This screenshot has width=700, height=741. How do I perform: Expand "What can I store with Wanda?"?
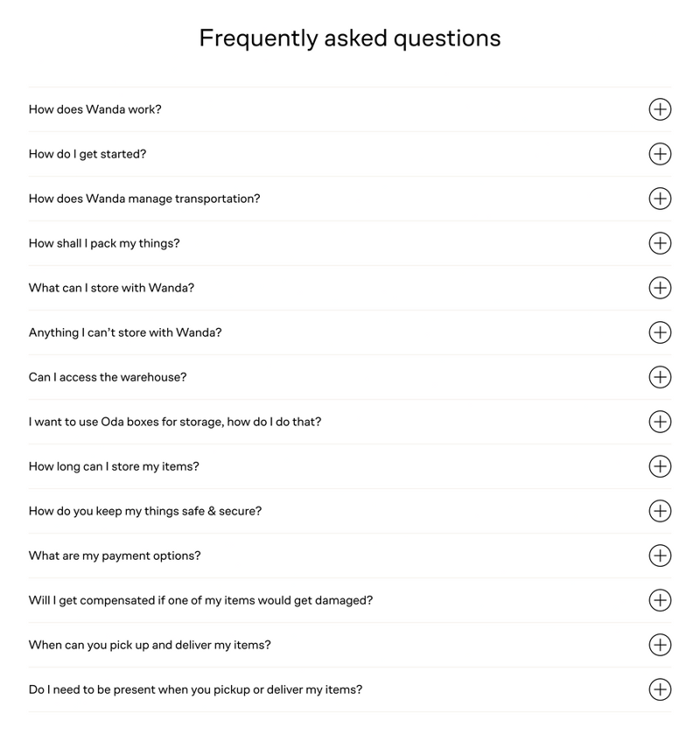[660, 288]
